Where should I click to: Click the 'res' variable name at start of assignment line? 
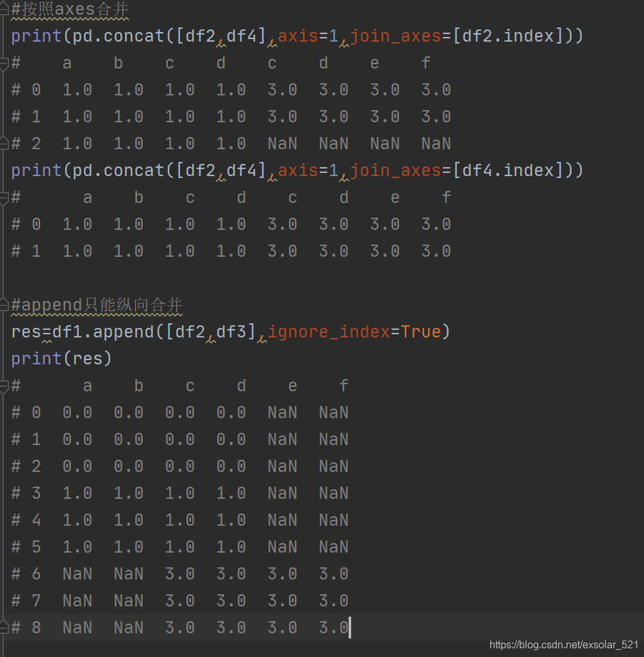pyautogui.click(x=26, y=332)
